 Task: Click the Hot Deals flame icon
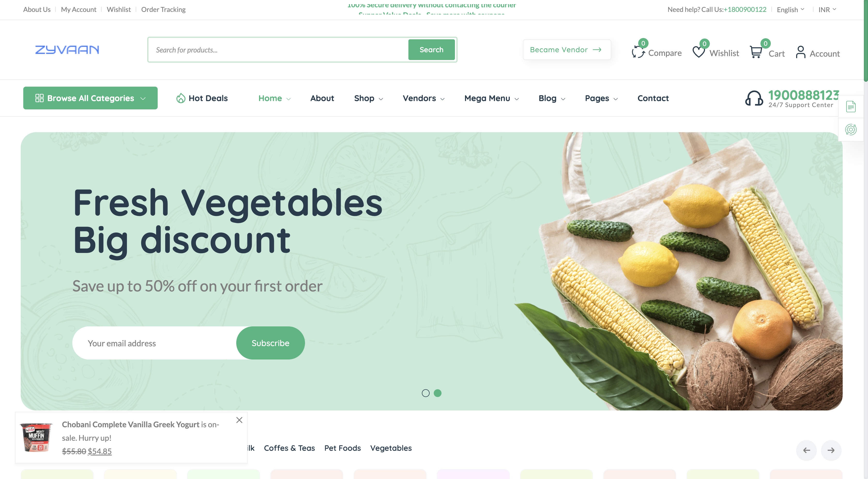(x=181, y=98)
